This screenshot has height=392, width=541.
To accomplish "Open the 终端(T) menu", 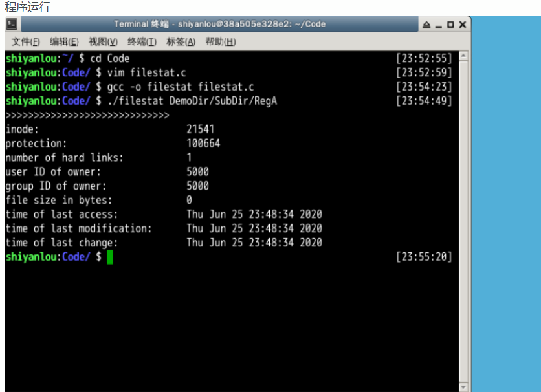I will pyautogui.click(x=142, y=41).
